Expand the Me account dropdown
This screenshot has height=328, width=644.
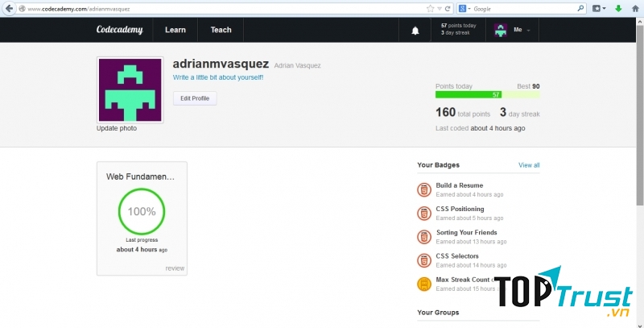(522, 30)
